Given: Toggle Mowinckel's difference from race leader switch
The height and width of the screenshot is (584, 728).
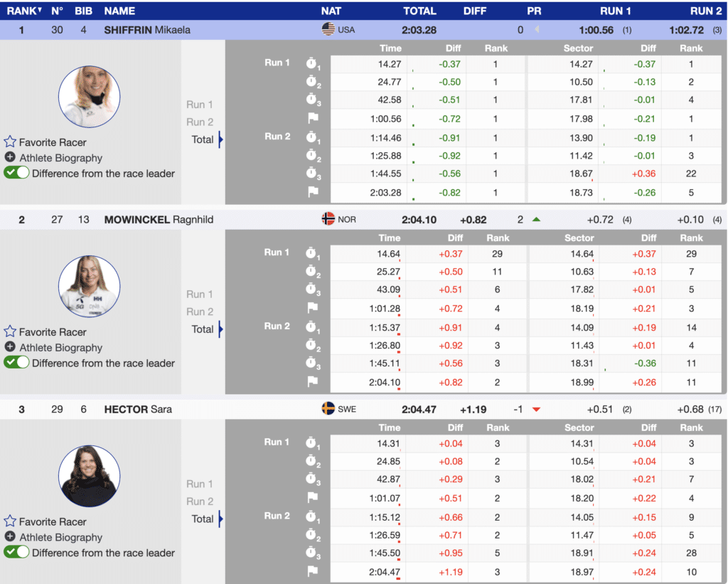Looking at the screenshot, I should [x=16, y=363].
